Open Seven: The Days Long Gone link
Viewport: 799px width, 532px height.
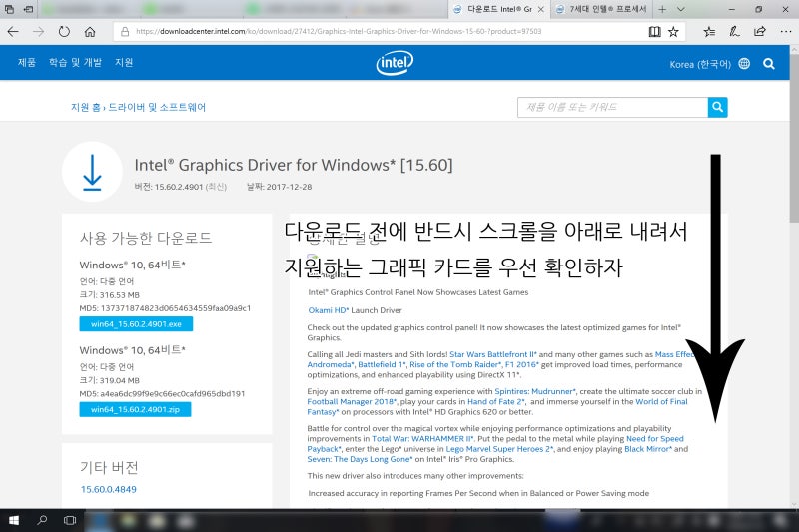pos(360,459)
